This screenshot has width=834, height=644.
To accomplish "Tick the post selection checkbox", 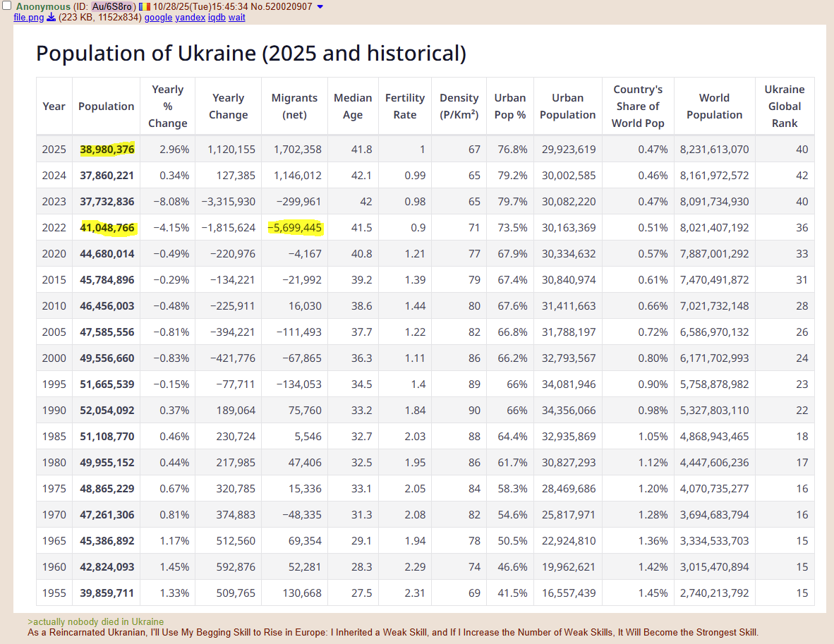I will coord(6,6).
